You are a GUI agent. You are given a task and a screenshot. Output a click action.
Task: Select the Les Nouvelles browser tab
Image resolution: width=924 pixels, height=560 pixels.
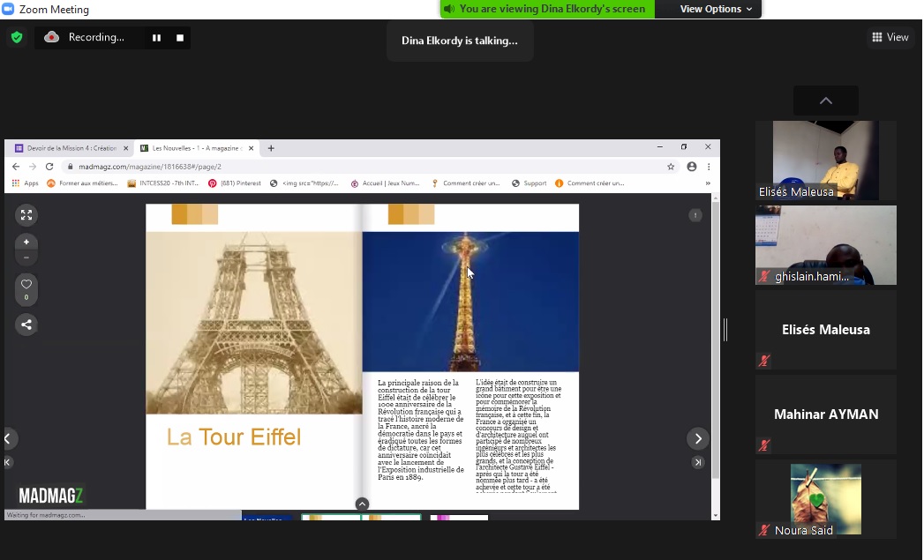pos(196,148)
